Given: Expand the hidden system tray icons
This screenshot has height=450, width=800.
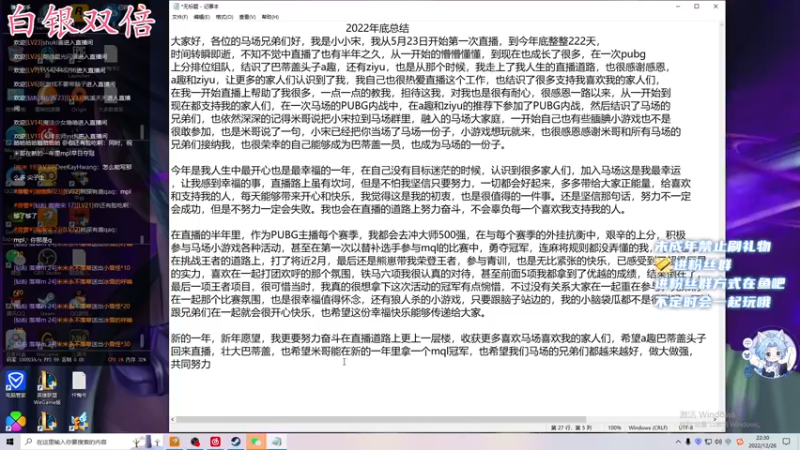Looking at the screenshot, I should 678,442.
